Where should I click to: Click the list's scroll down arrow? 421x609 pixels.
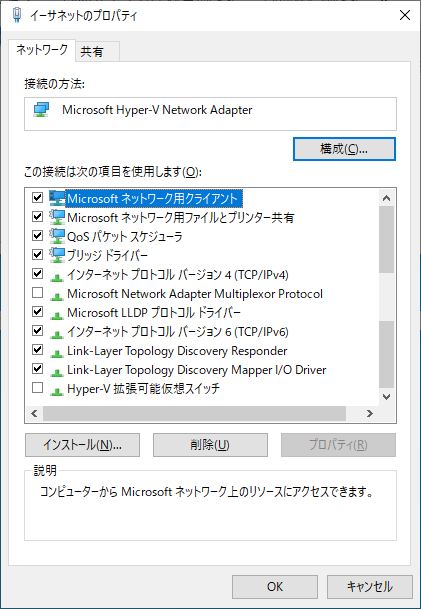(x=386, y=397)
